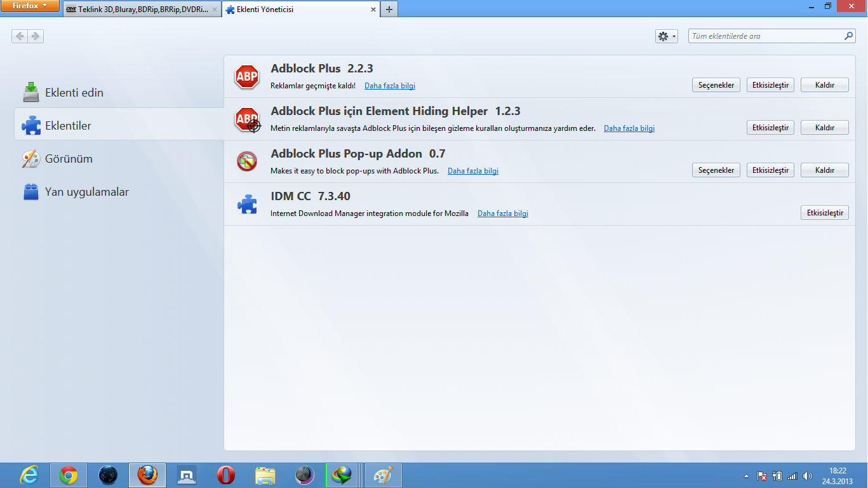This screenshot has width=868, height=488.
Task: Remove Adblock Plus 2.2.3 with Kaldır
Action: (825, 85)
